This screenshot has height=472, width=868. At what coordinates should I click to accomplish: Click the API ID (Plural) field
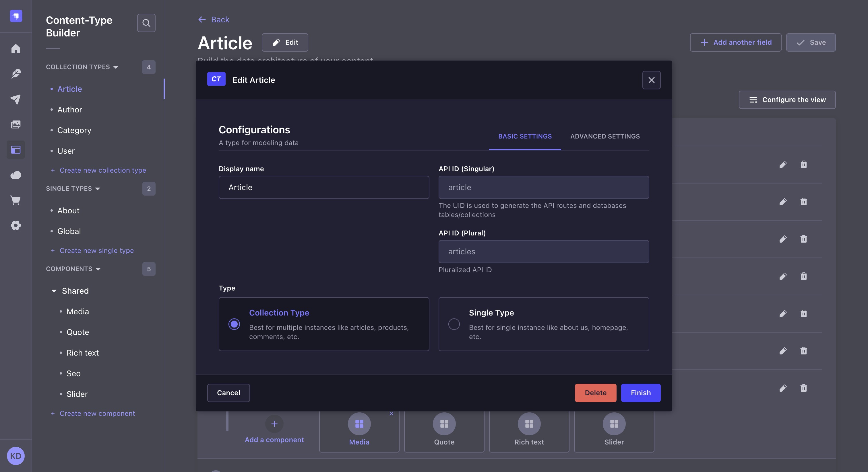[x=544, y=251]
